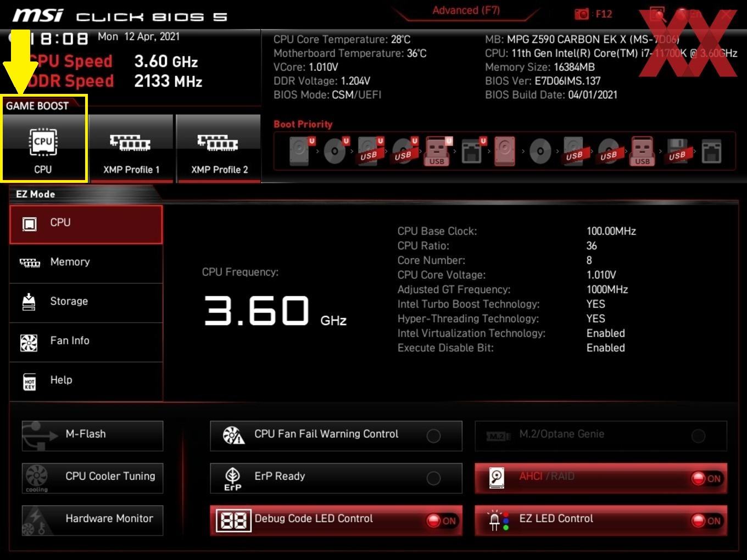Show the Fan Info tab

pyautogui.click(x=86, y=342)
